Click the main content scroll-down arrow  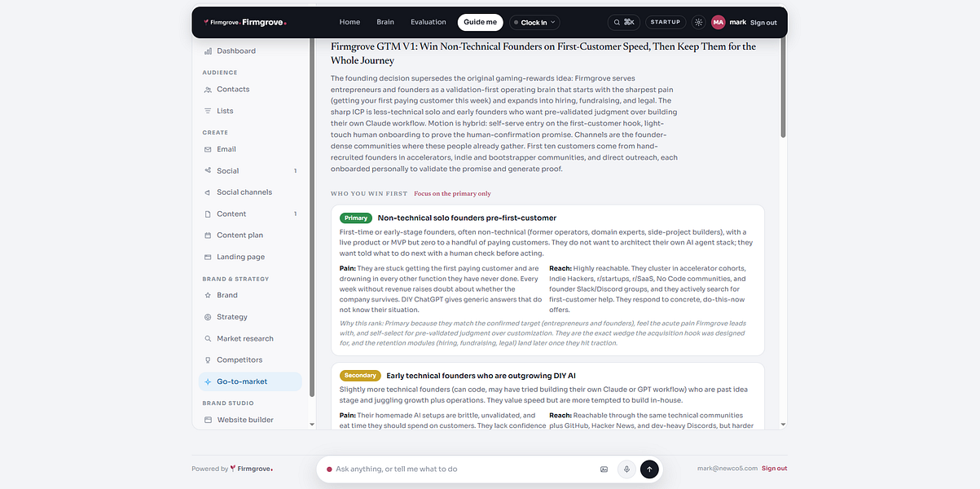784,425
